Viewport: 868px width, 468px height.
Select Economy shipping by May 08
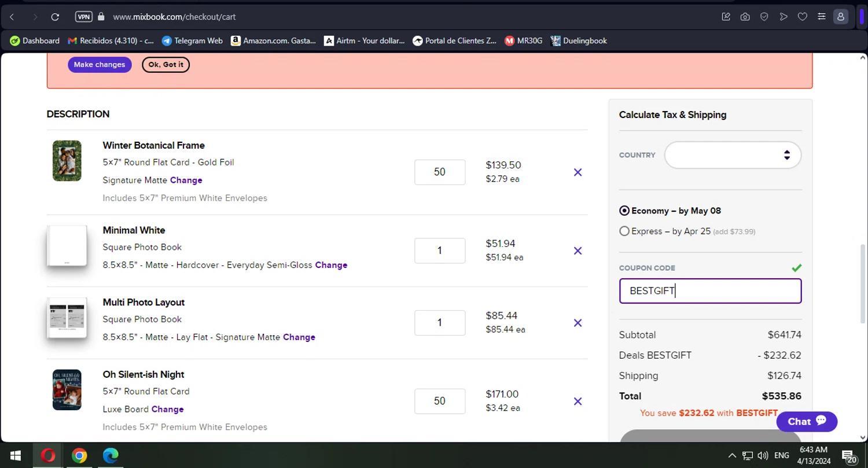[624, 211]
